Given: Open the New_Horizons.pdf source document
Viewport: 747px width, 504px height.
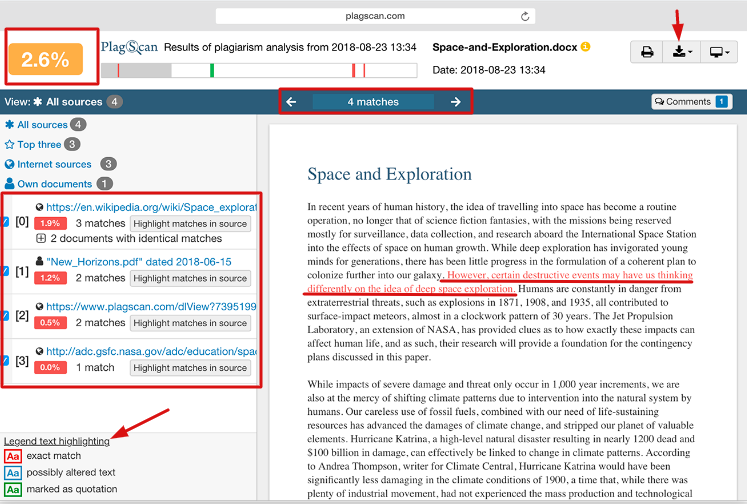Looking at the screenshot, I should 139,262.
